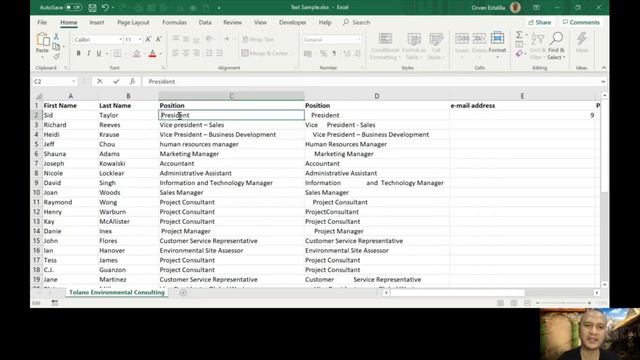
Task: Click the Comma Style icon
Action: pyautogui.click(x=334, y=53)
